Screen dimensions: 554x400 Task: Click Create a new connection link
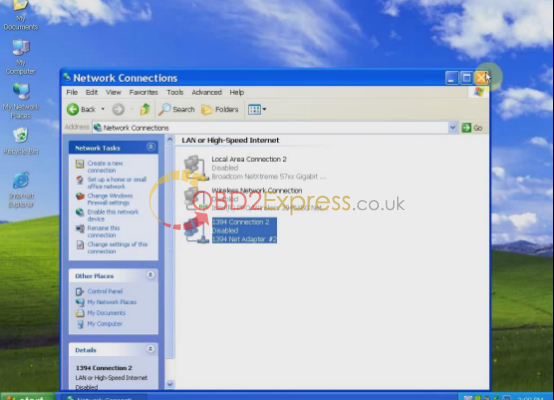click(x=105, y=167)
